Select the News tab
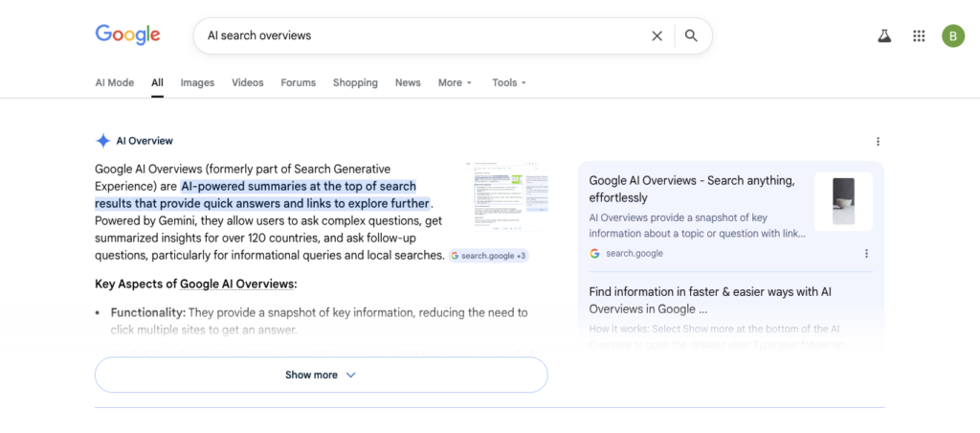Image resolution: width=980 pixels, height=433 pixels. (x=408, y=82)
